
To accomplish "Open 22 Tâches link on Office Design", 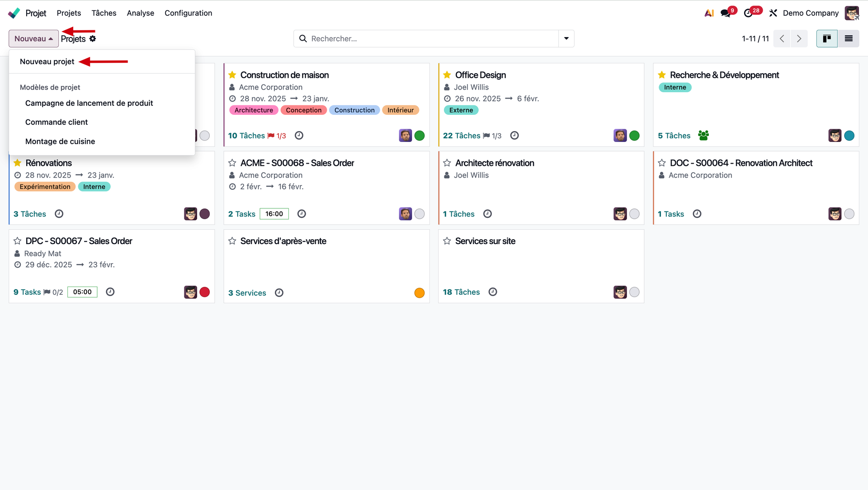I will [x=461, y=136].
